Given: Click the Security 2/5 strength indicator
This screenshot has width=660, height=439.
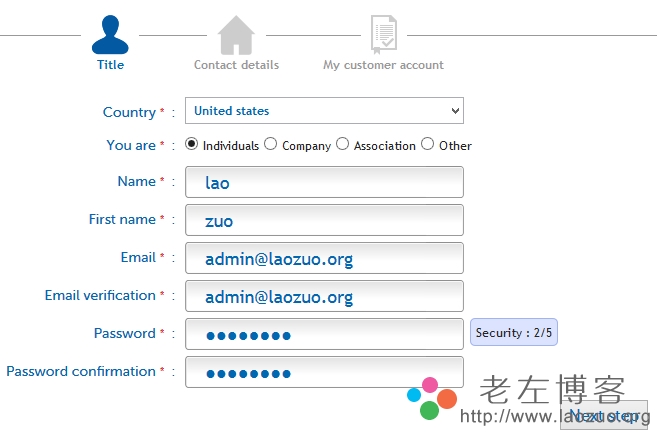Looking at the screenshot, I should point(514,333).
